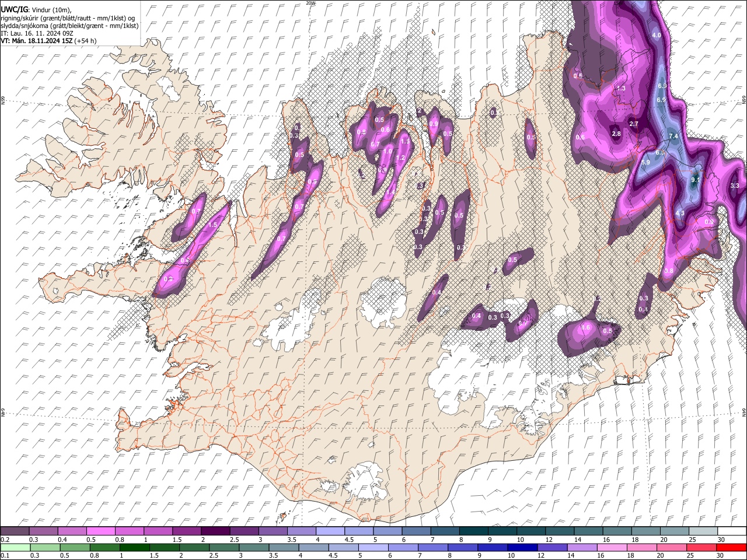Click the 7.4 precipitation value on the map
The height and width of the screenshot is (560, 747).
tap(673, 136)
